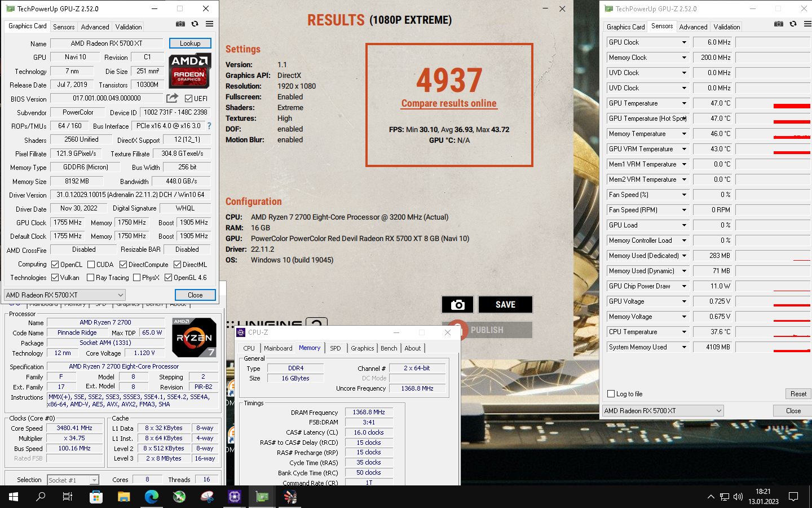Expand GPU Chip Power Draw dropdown
The width and height of the screenshot is (812, 508).
[x=684, y=286]
